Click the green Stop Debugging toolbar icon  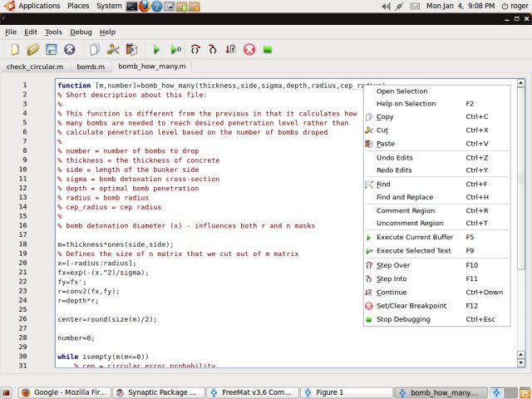[268, 50]
